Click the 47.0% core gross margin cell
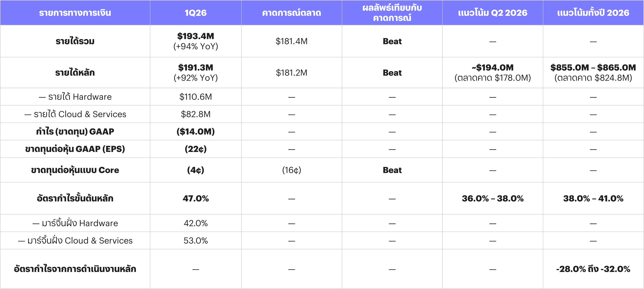Viewport: 644px width, 289px height. tap(196, 198)
